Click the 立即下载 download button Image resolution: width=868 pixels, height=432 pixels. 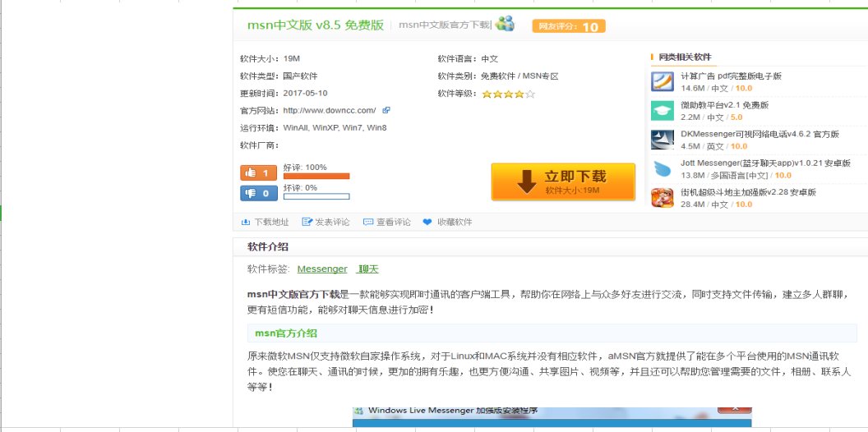[563, 182]
